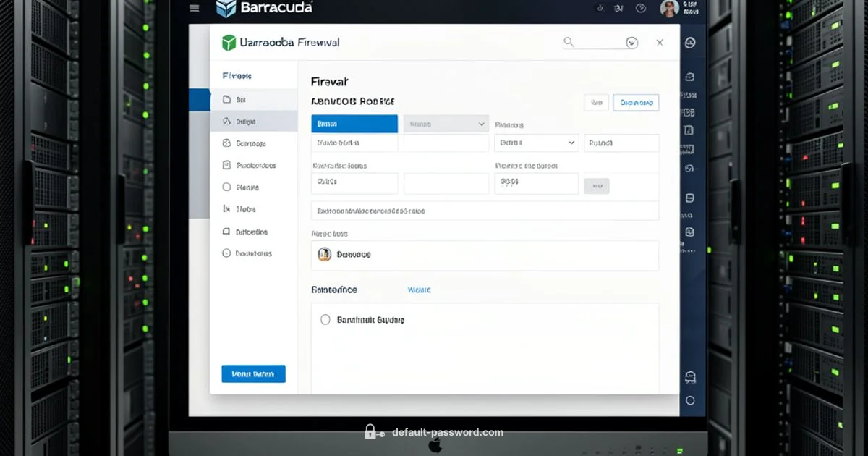Open the chevron dropdown beside the search field
Viewport: 868px width, 456px height.
click(631, 42)
